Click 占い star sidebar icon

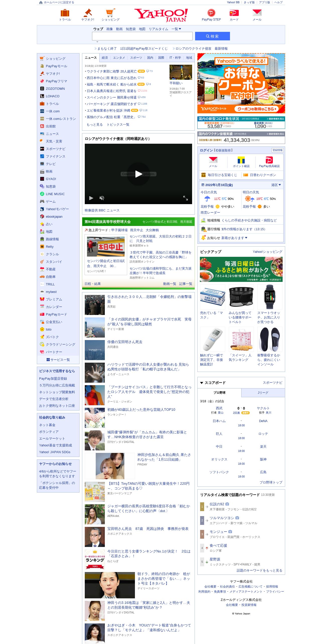[42, 224]
